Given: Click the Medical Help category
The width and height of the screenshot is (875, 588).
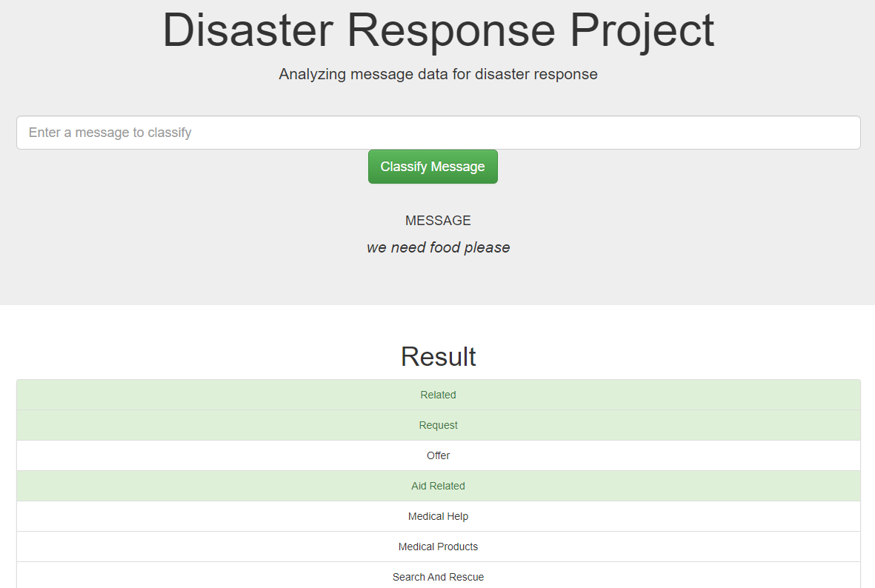Looking at the screenshot, I should coord(438,516).
